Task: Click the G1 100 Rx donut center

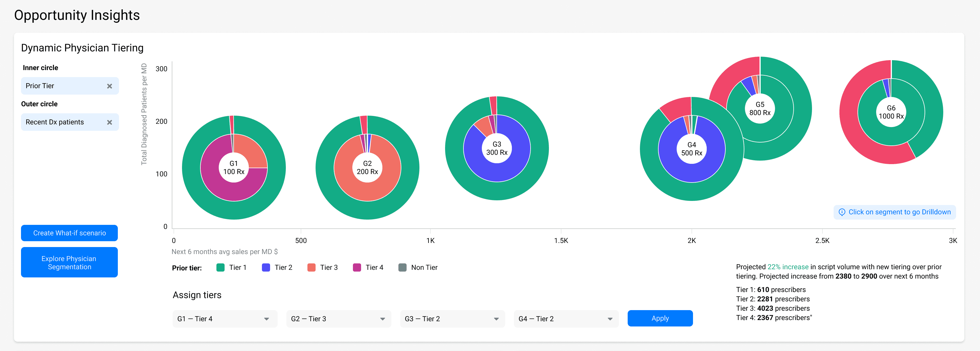Action: pos(234,168)
